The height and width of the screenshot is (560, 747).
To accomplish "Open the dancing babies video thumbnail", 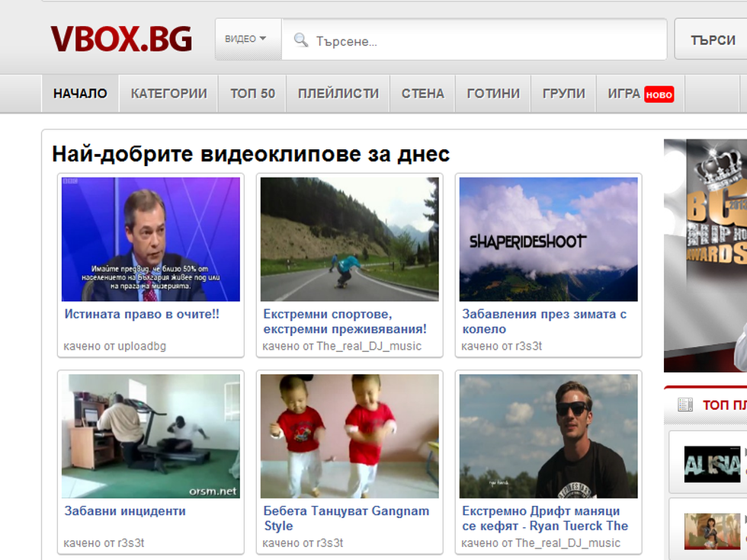I will point(350,436).
